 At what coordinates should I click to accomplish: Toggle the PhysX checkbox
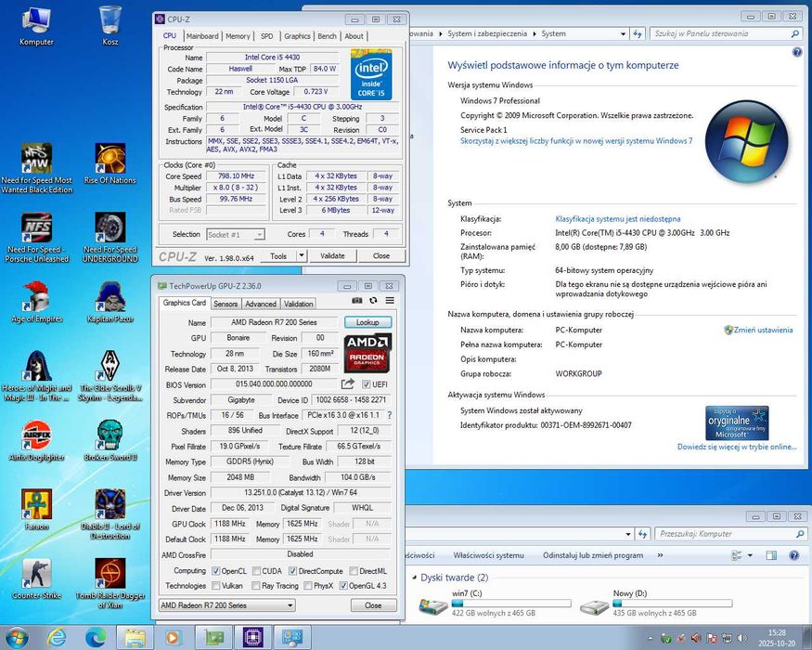coord(308,586)
